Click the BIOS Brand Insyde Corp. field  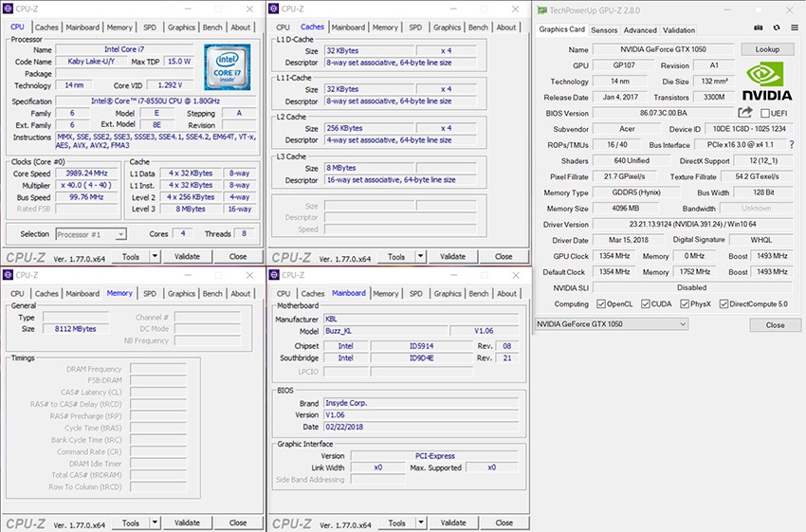[x=420, y=403]
